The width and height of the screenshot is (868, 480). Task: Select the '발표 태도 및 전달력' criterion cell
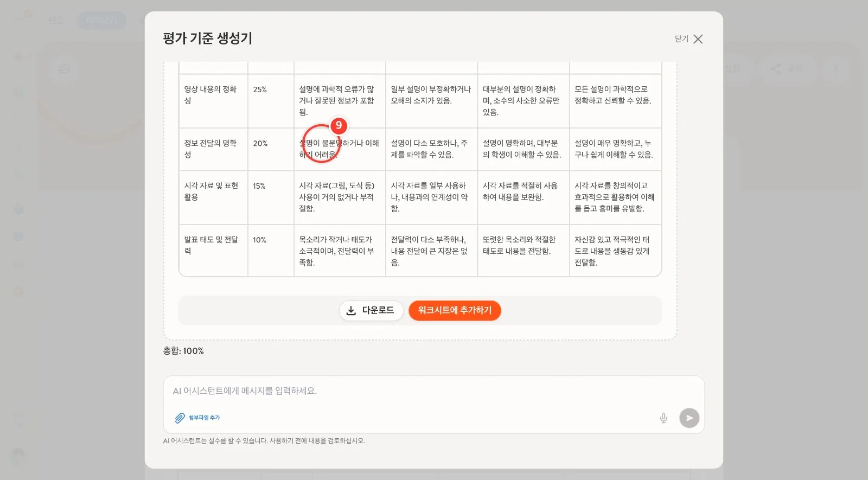point(213,251)
